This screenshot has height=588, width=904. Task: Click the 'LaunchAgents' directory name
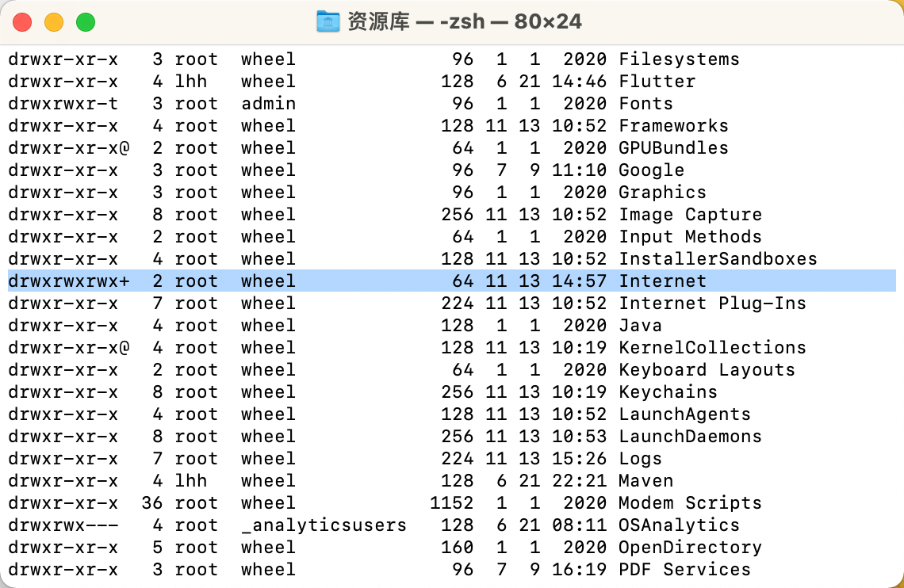click(684, 414)
